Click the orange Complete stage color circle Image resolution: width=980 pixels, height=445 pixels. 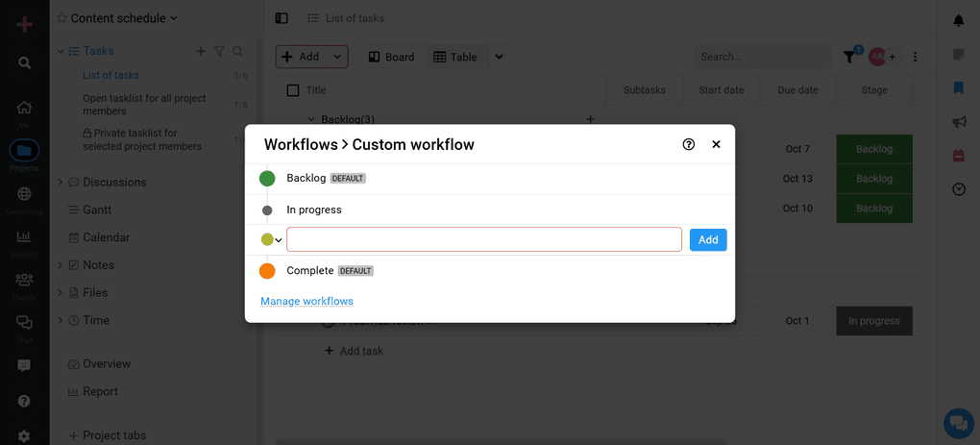click(x=267, y=271)
